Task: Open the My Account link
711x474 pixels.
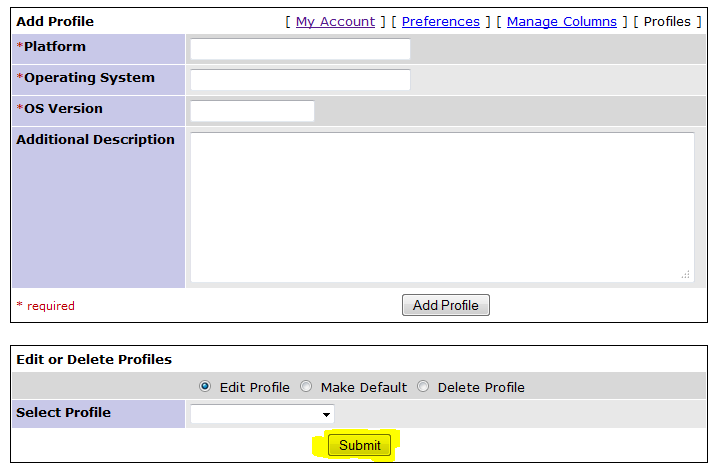Action: pyautogui.click(x=335, y=21)
